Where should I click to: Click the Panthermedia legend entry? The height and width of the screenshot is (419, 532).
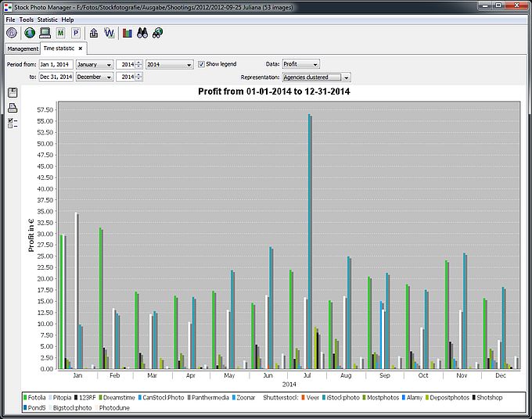(207, 397)
